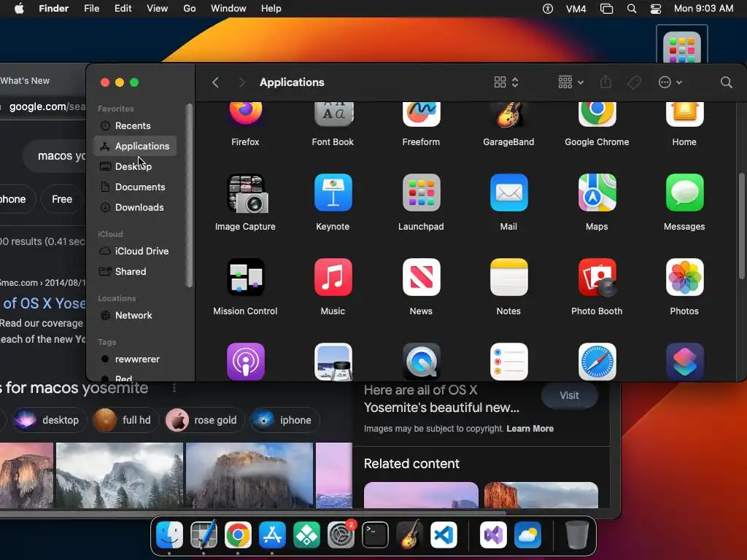This screenshot has width=747, height=560.
Task: Open the Messages app icon
Action: [684, 192]
